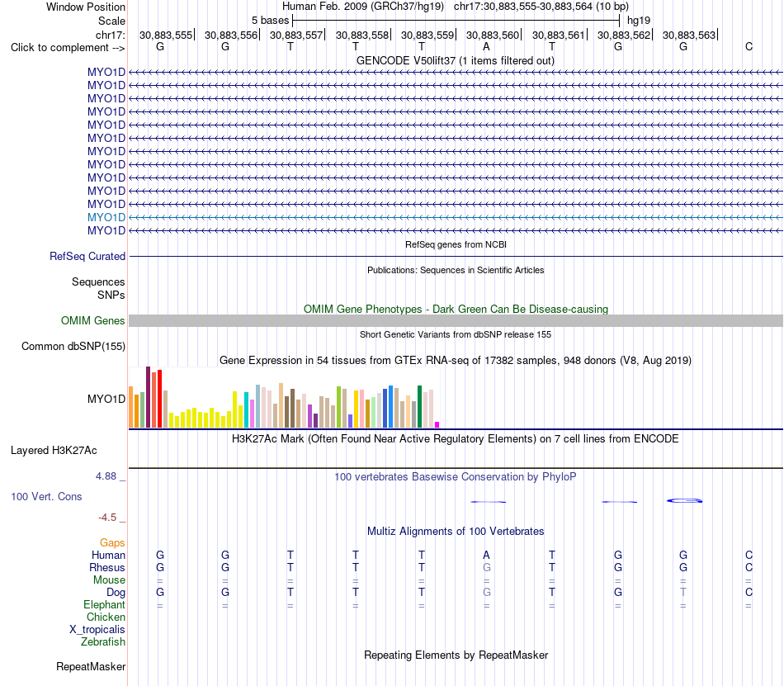Click the C base in the Rhesus row

coord(749,567)
